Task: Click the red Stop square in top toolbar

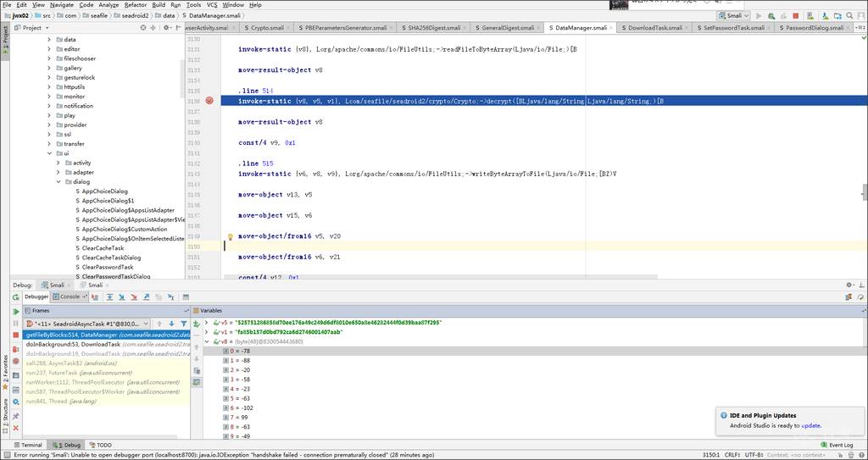Action: pos(795,16)
